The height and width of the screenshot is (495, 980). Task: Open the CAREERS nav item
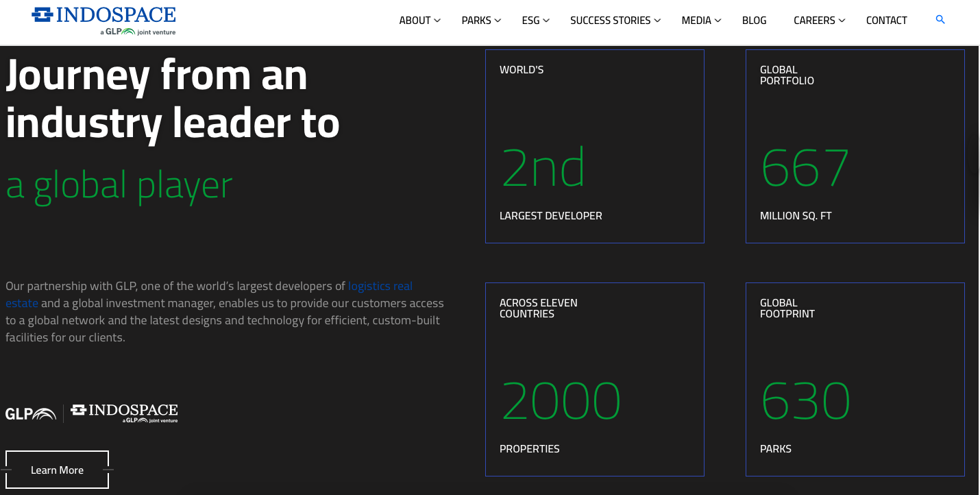click(814, 21)
